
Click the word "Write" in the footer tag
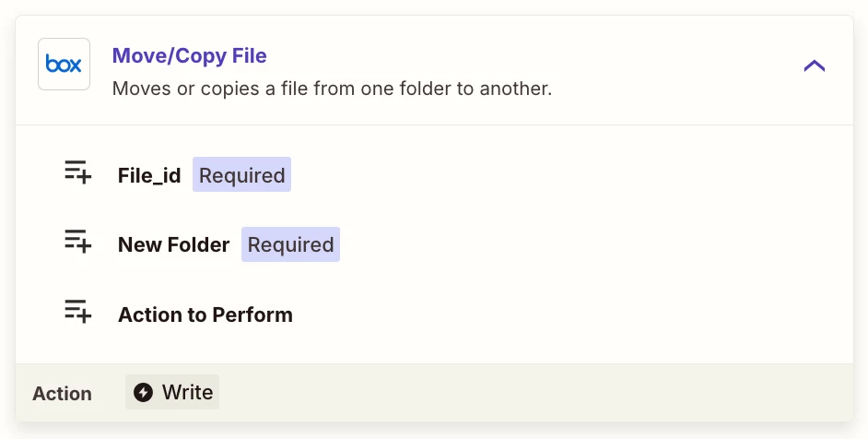point(188,393)
